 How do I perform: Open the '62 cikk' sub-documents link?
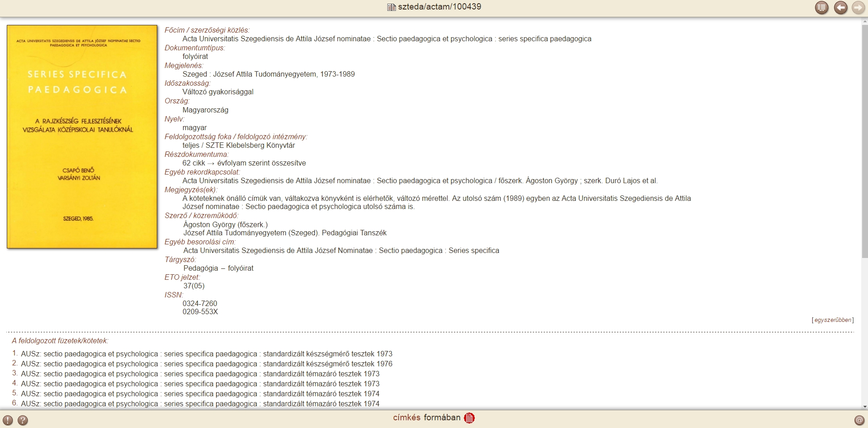click(x=194, y=163)
